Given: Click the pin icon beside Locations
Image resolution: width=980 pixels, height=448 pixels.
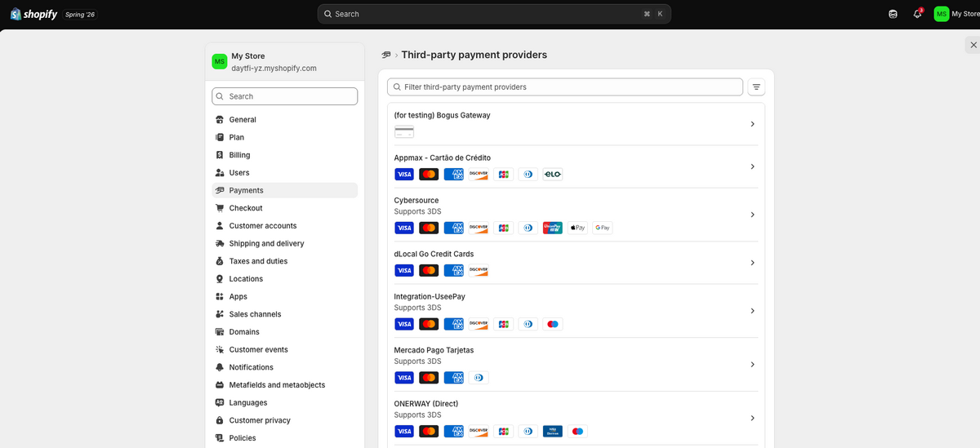Looking at the screenshot, I should coord(220,279).
